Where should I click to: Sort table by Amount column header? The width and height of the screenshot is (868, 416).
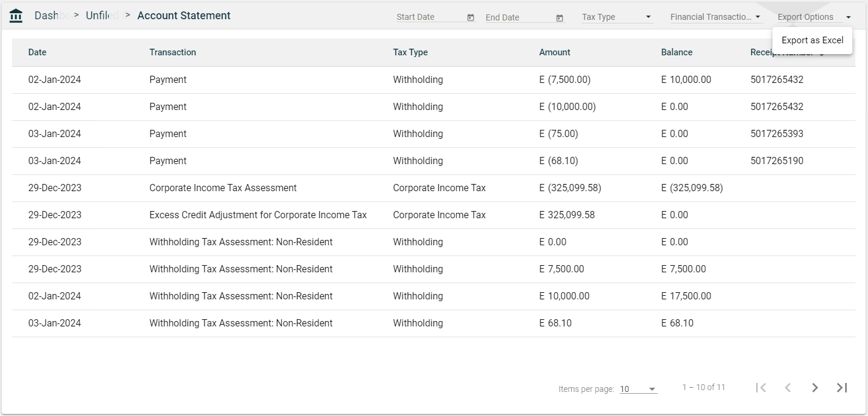pyautogui.click(x=554, y=52)
